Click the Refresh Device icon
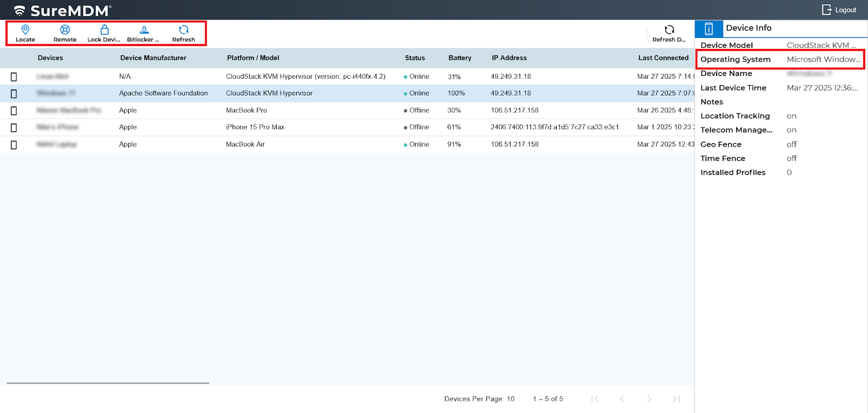The width and height of the screenshot is (868, 413). coord(669,30)
